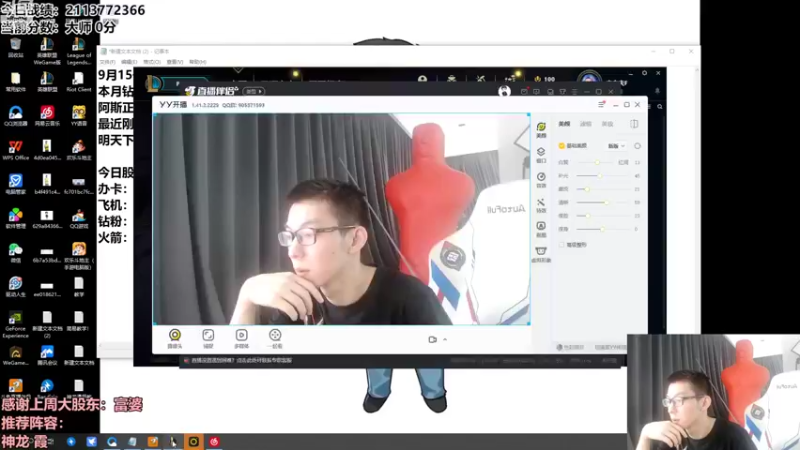Viewport: 800px width, 450px height.
Task: Open the 微信 desktop shortcut
Action: 15,253
